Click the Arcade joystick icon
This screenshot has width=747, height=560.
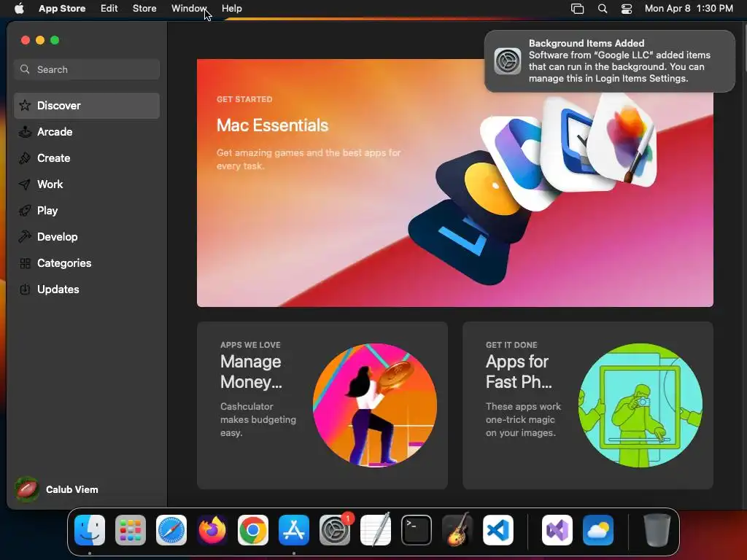click(25, 131)
